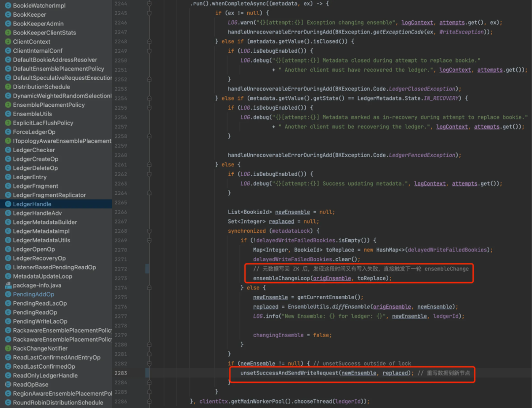Image resolution: width=532 pixels, height=408 pixels.
Task: Click the class icon beside ForceLedgerOp
Action: tap(8, 132)
